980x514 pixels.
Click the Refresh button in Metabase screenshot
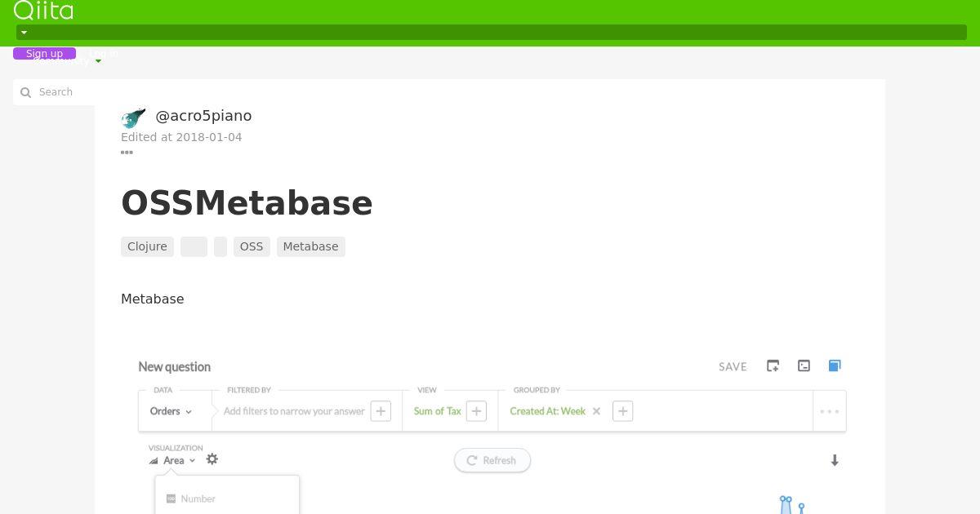click(x=492, y=460)
